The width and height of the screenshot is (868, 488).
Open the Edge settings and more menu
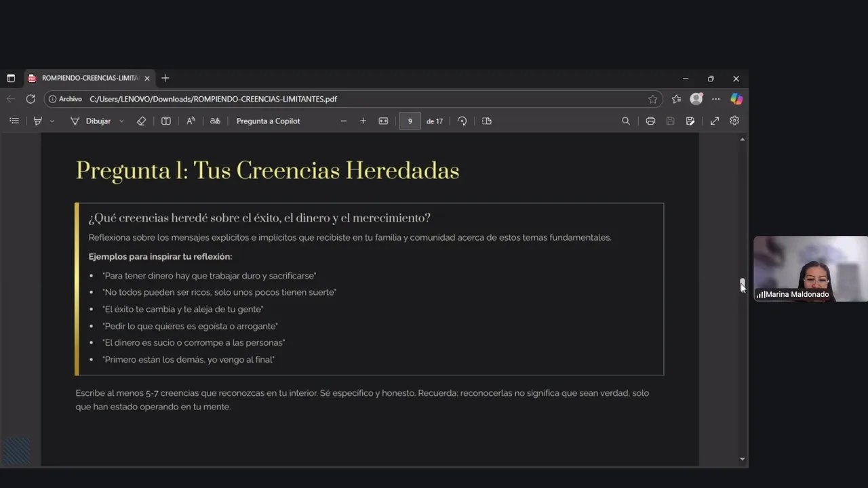point(715,99)
